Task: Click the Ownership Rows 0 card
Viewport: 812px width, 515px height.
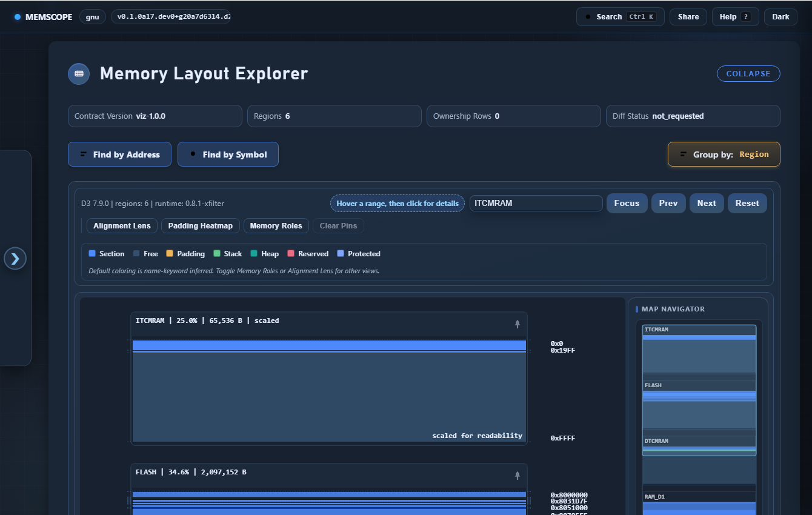Action: [514, 116]
